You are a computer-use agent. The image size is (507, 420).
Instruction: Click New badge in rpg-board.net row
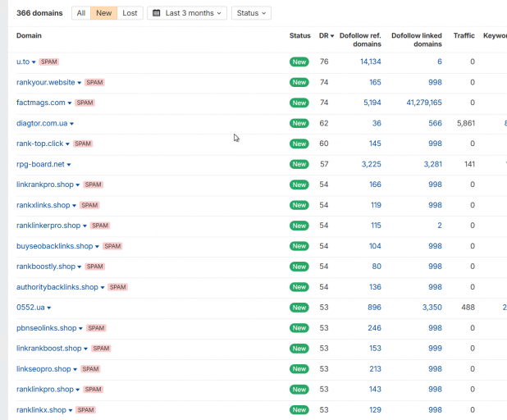[x=299, y=164]
